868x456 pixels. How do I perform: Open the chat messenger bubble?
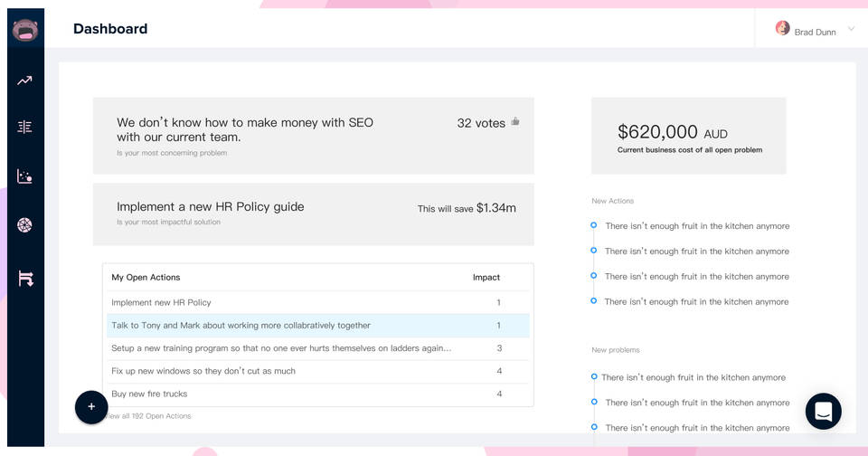[823, 411]
